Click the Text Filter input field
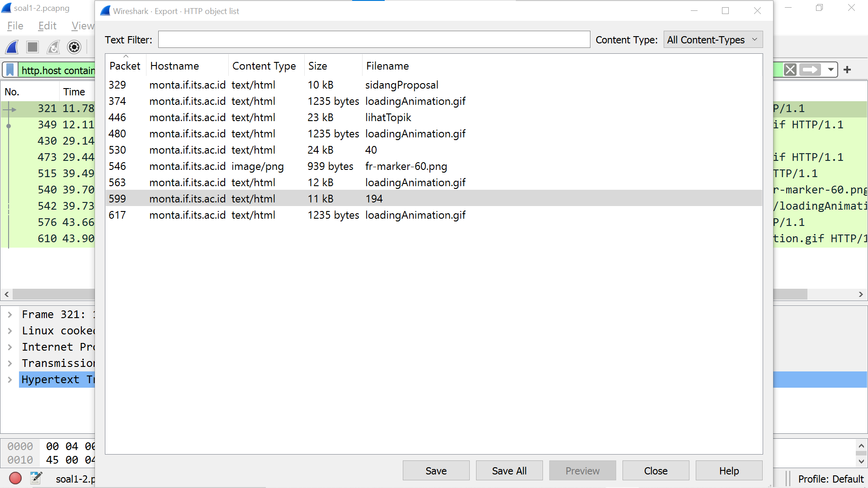The width and height of the screenshot is (868, 488). [374, 40]
